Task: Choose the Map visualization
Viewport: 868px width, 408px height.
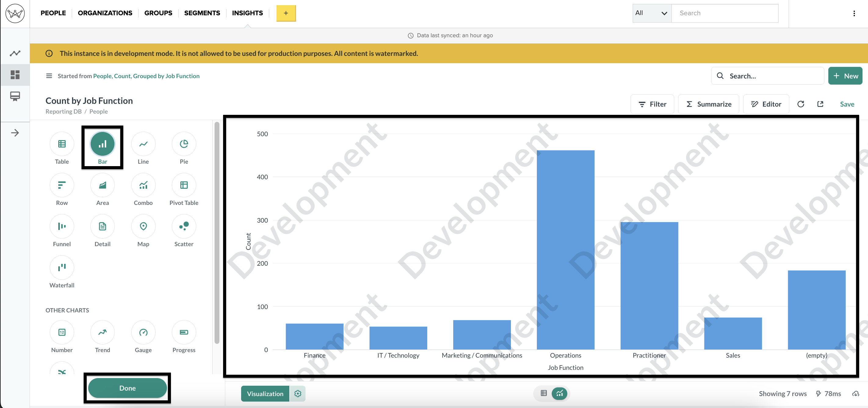Action: (x=143, y=226)
